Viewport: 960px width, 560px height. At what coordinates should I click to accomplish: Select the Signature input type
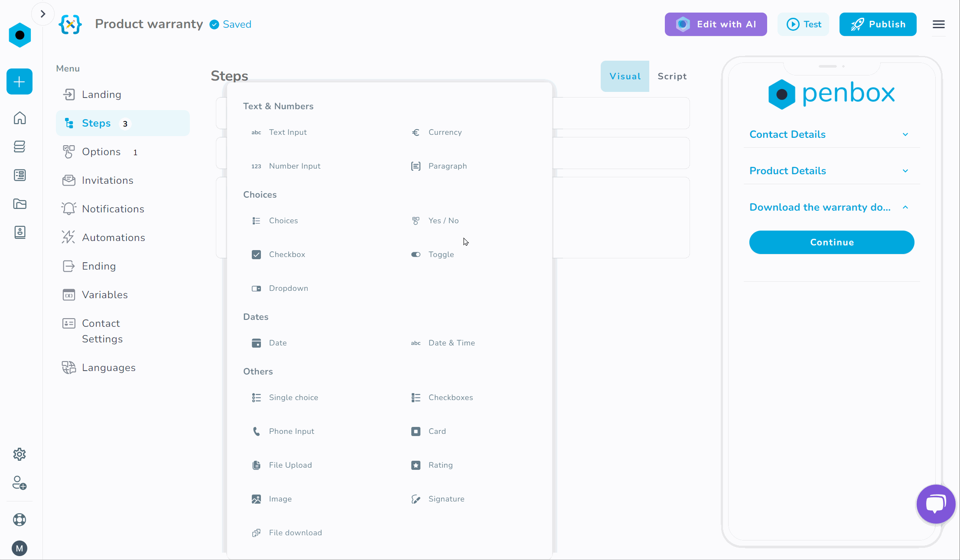[x=446, y=498]
